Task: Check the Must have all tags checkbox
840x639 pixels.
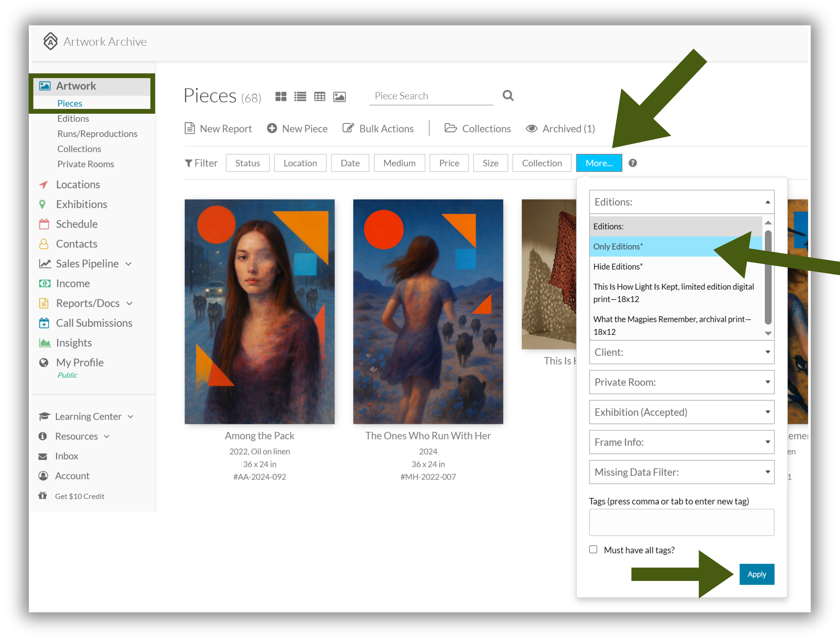Action: click(x=593, y=549)
